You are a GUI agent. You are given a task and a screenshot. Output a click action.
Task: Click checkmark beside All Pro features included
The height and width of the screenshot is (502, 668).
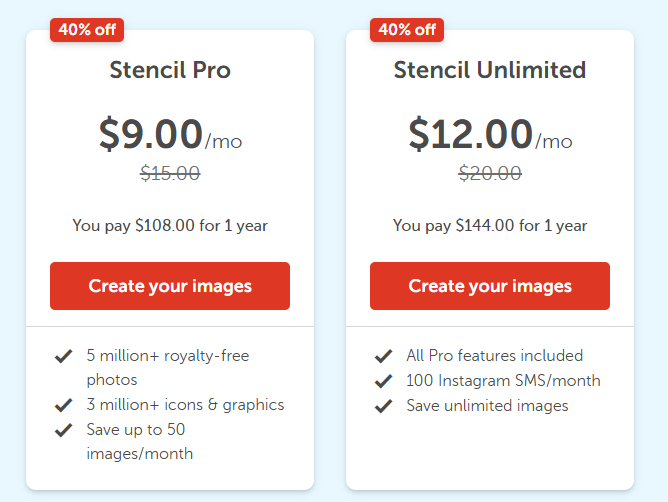tap(383, 356)
